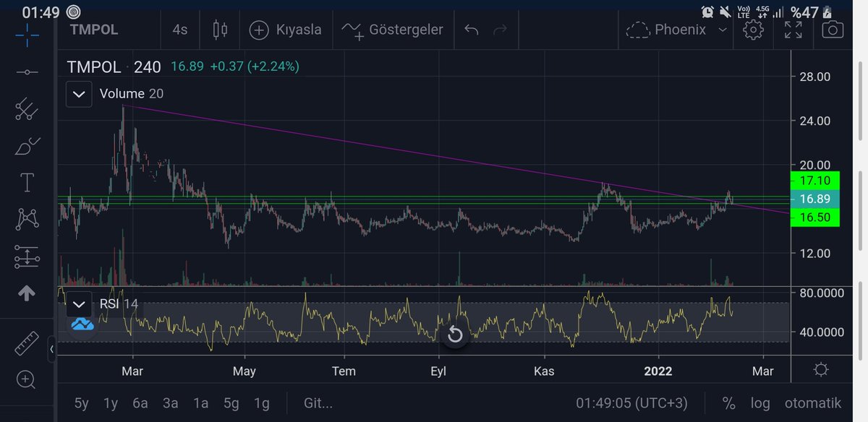
Task: Click the RSI 14 indicator title
Action: point(119,304)
